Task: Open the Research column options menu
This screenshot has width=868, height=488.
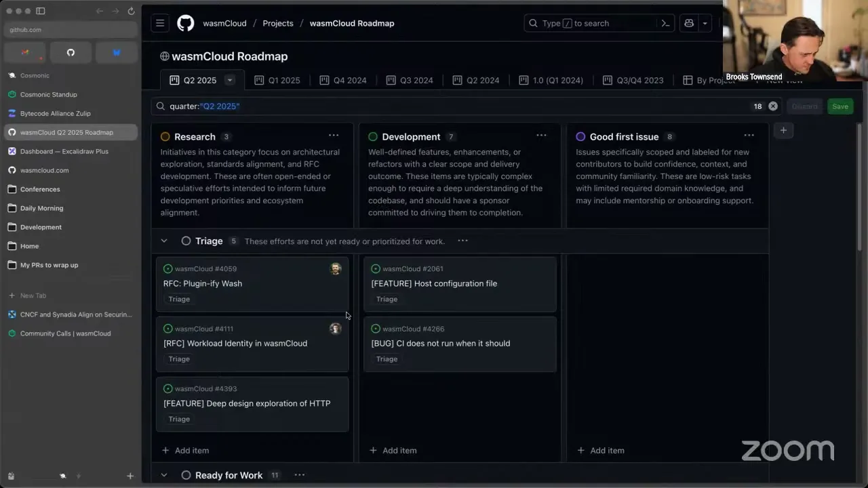Action: (334, 136)
